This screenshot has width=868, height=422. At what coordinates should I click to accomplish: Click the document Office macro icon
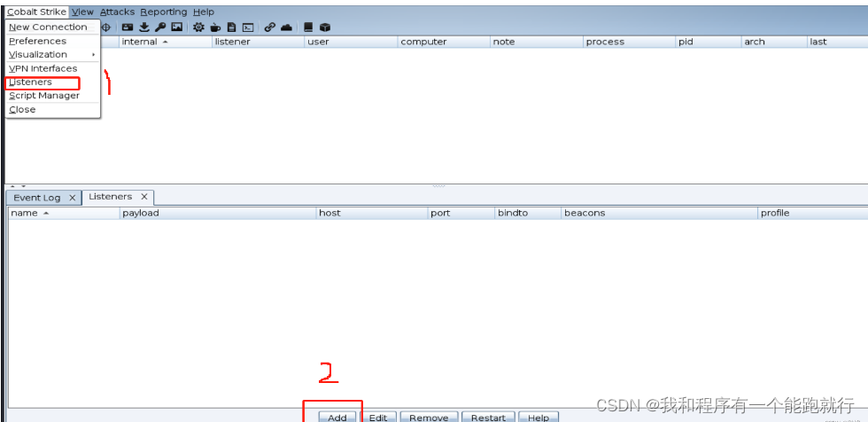tap(232, 27)
